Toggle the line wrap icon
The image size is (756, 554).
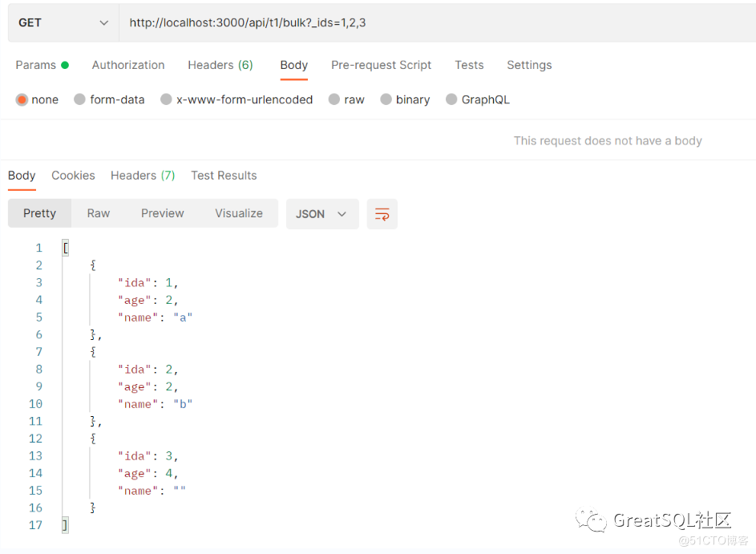click(x=382, y=213)
